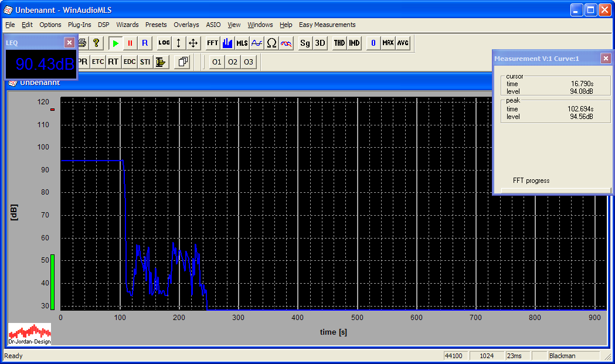Viewport: 615px width, 364px height.
Task: Open the Presets dropdown menu
Action: 156,25
